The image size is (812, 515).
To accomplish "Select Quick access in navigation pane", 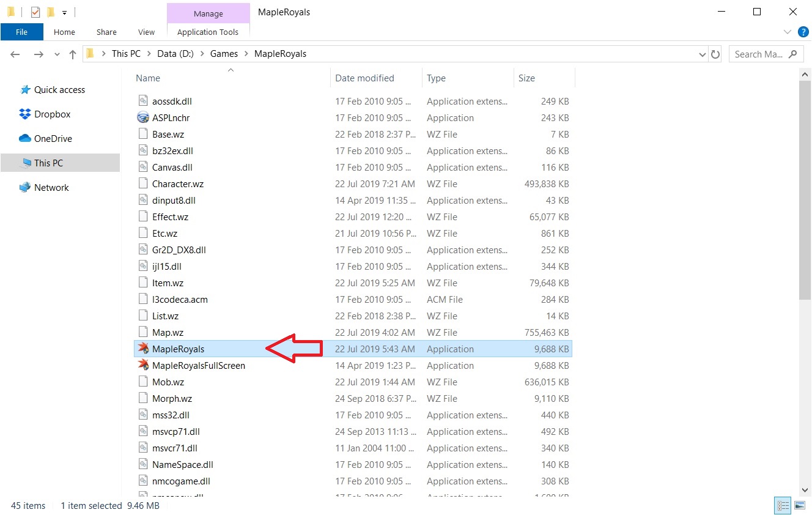I will [59, 90].
